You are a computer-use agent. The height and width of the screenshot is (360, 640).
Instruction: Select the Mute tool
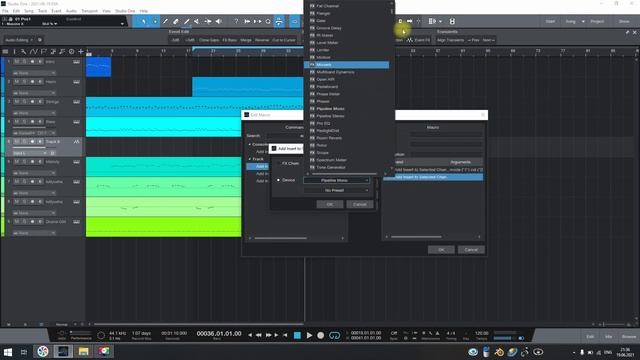coord(197,21)
